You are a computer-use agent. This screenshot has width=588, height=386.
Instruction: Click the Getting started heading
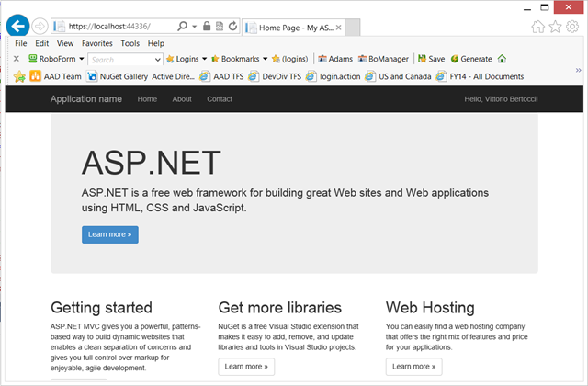101,308
